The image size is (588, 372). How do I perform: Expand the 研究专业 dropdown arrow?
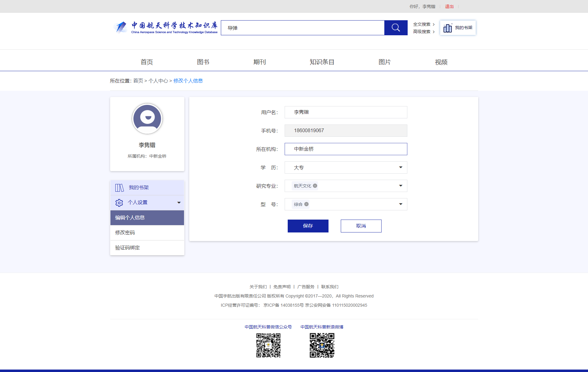(x=401, y=186)
